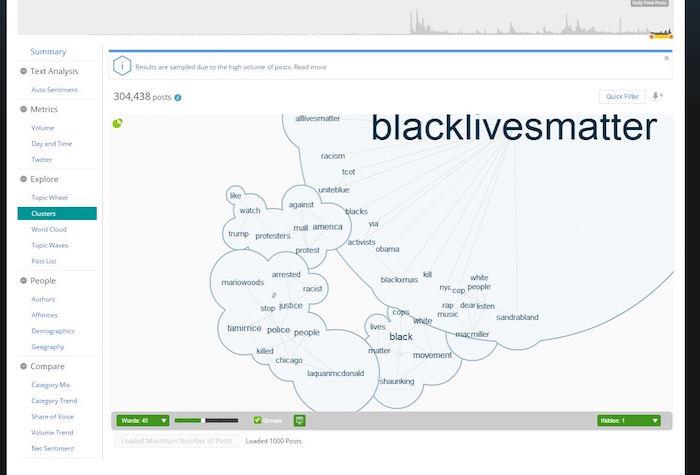Click the word movement in cluster
The width and height of the screenshot is (700, 475).
(432, 355)
